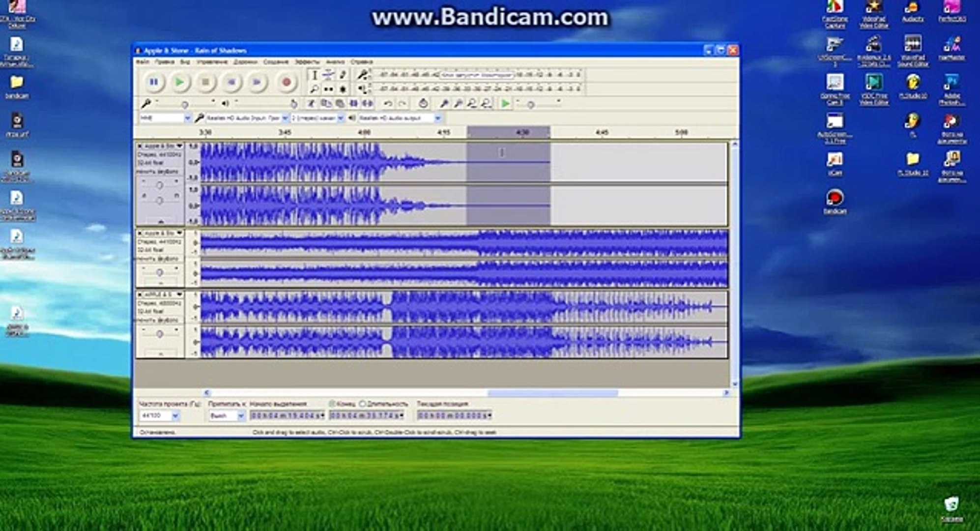Open the Audacity desktop shortcut
The height and width of the screenshot is (531, 980).
(x=913, y=11)
